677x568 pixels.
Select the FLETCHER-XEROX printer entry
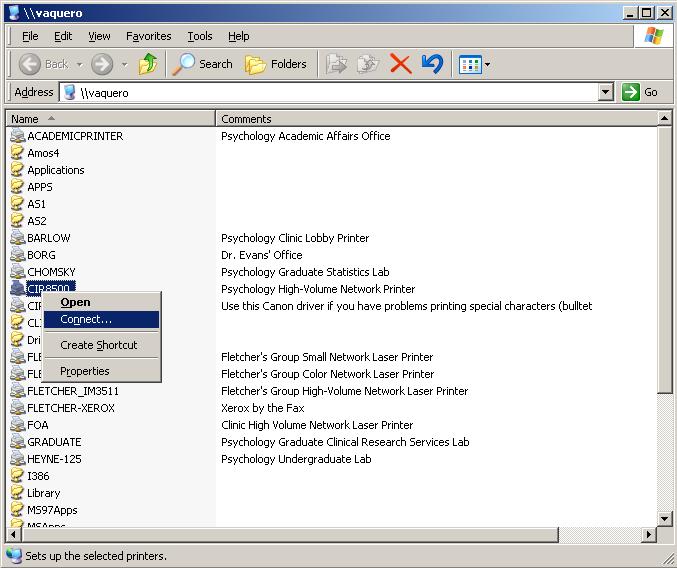pos(70,408)
